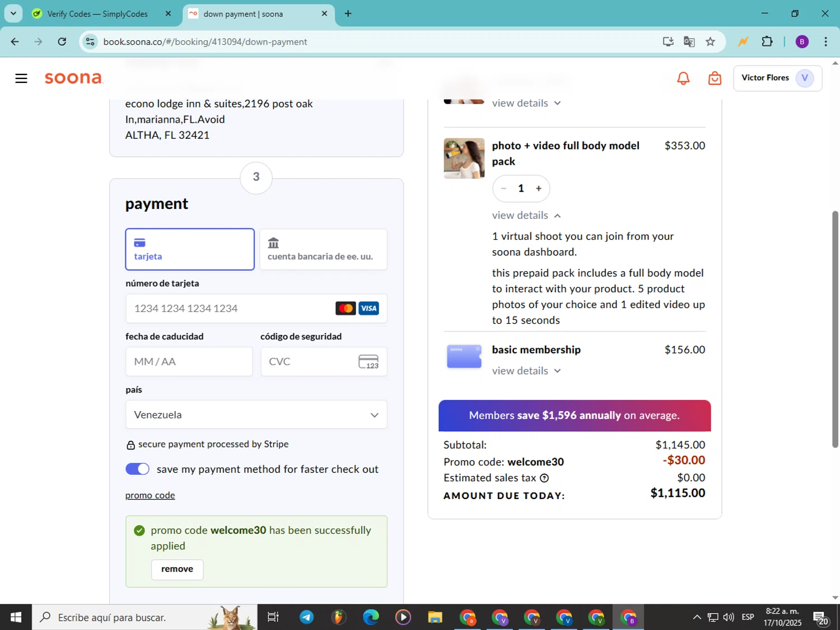840x630 pixels.
Task: Bookmark this page with star
Action: click(x=710, y=42)
